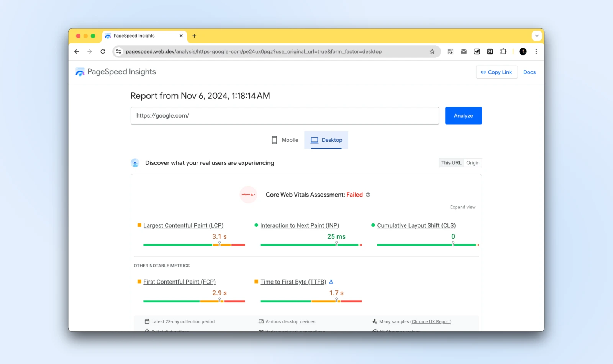This screenshot has width=613, height=364.
Task: Click the failed assessment pulse icon
Action: pos(248,195)
